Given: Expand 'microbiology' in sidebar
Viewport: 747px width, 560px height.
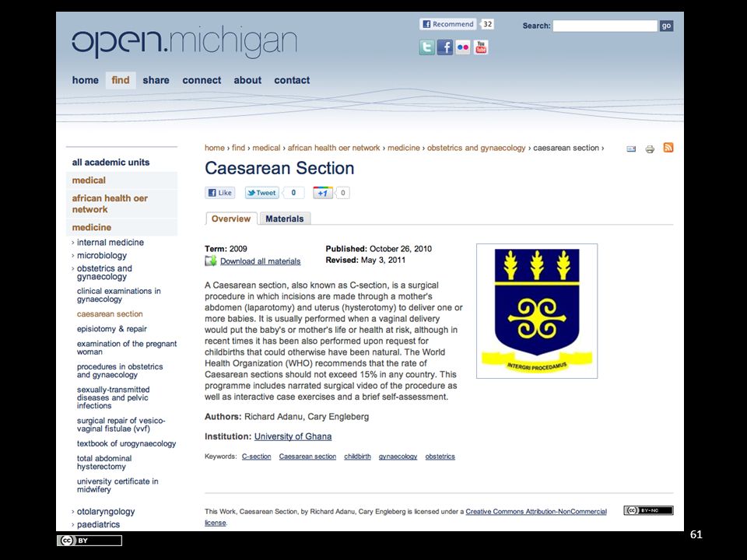Looking at the screenshot, I should 101,255.
